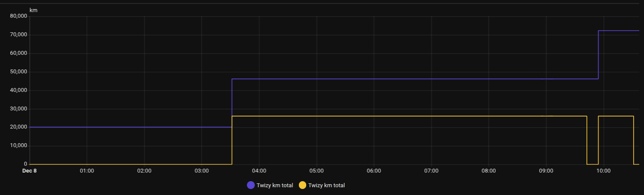Screen dimensions: 644x195
Task: Click the 80,000 y-axis label
Action: 18,16
